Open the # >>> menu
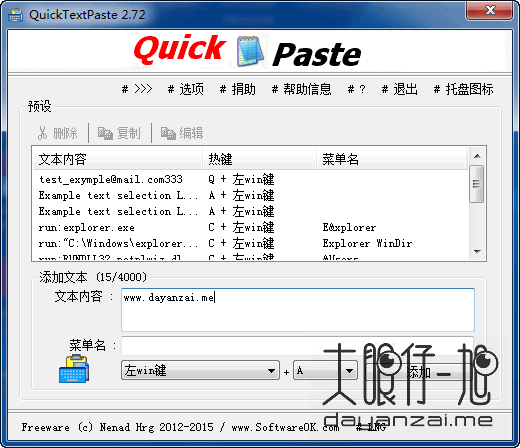 (x=137, y=89)
